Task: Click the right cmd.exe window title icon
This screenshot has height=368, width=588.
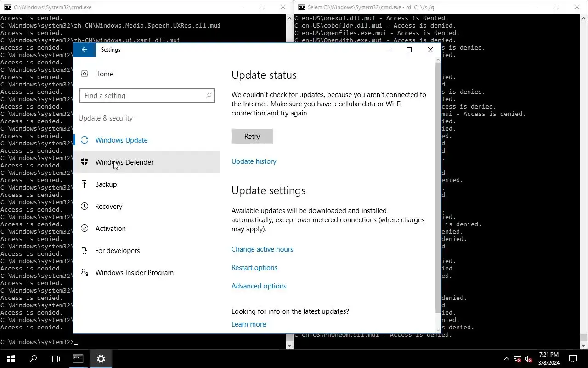Action: 302,7
